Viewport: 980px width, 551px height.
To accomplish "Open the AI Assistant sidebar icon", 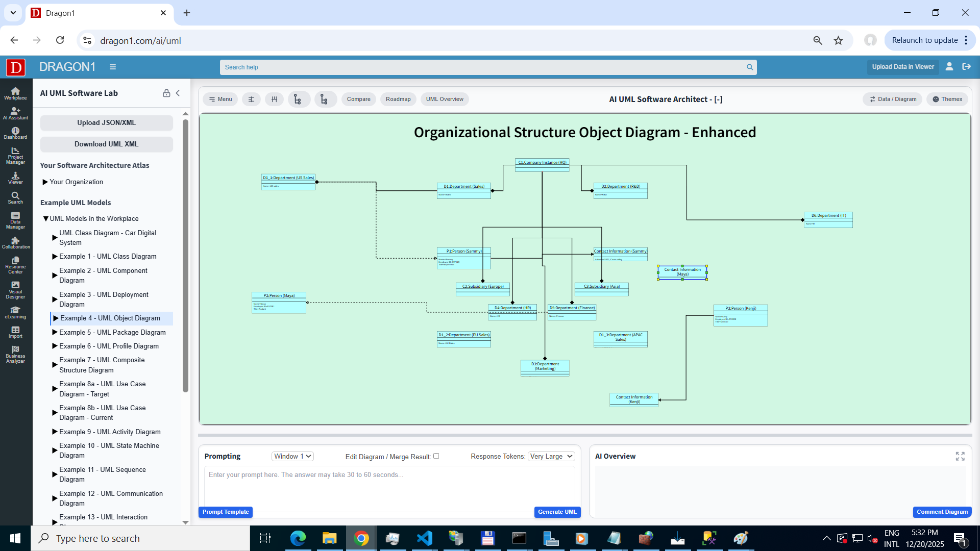I will point(15,113).
